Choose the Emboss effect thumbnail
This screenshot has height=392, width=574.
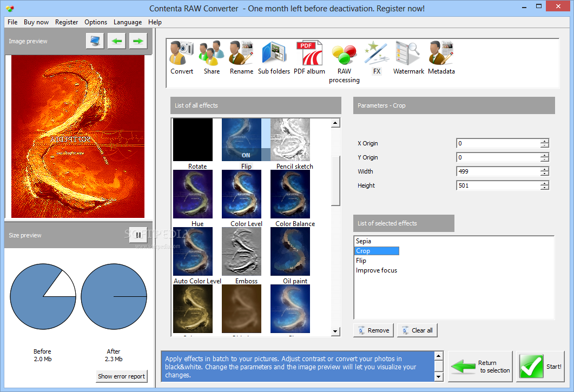coord(242,251)
